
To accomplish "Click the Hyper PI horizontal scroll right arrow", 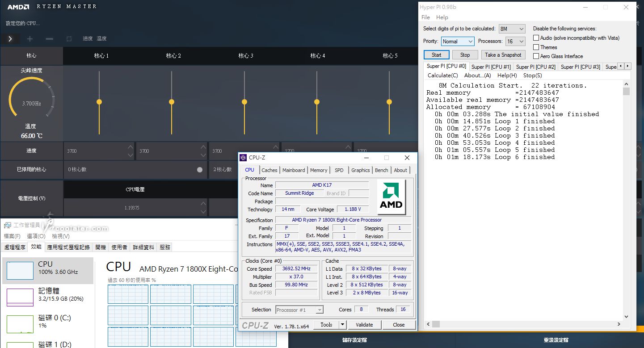I will coord(619,324).
